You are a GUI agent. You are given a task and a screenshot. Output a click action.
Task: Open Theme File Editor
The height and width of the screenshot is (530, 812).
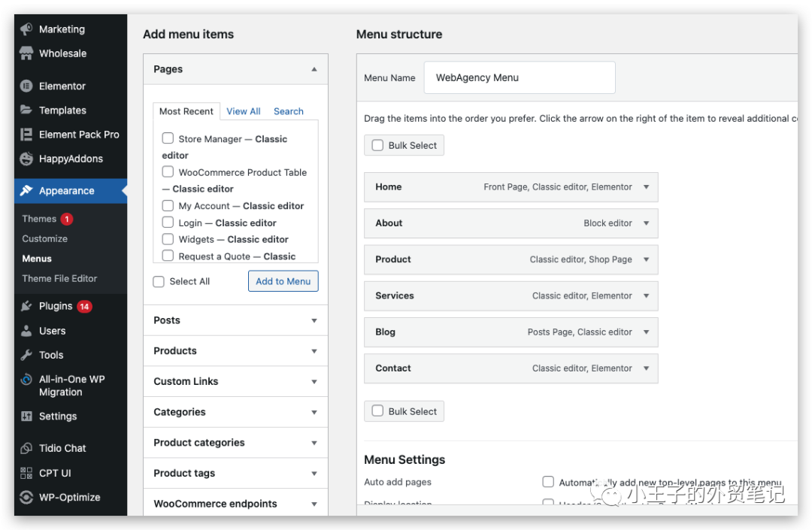click(x=59, y=278)
